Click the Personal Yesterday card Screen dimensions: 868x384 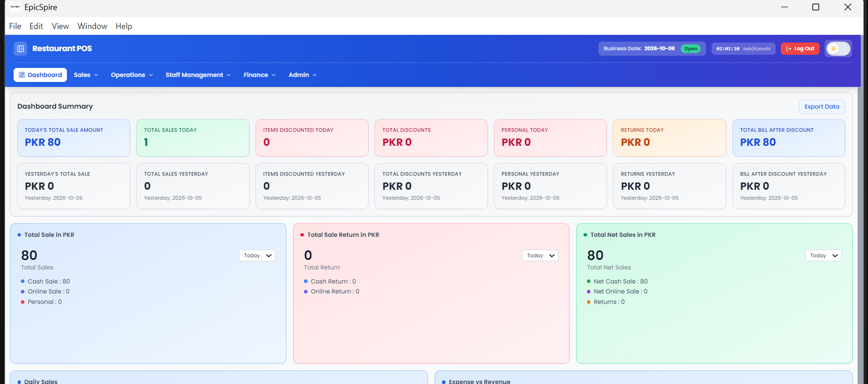coord(550,186)
